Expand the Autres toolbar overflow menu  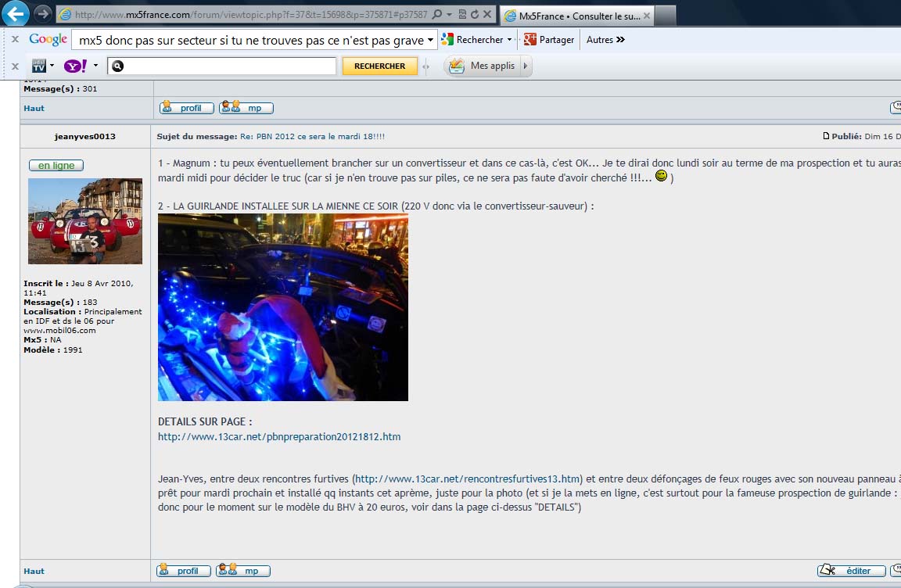pos(605,40)
